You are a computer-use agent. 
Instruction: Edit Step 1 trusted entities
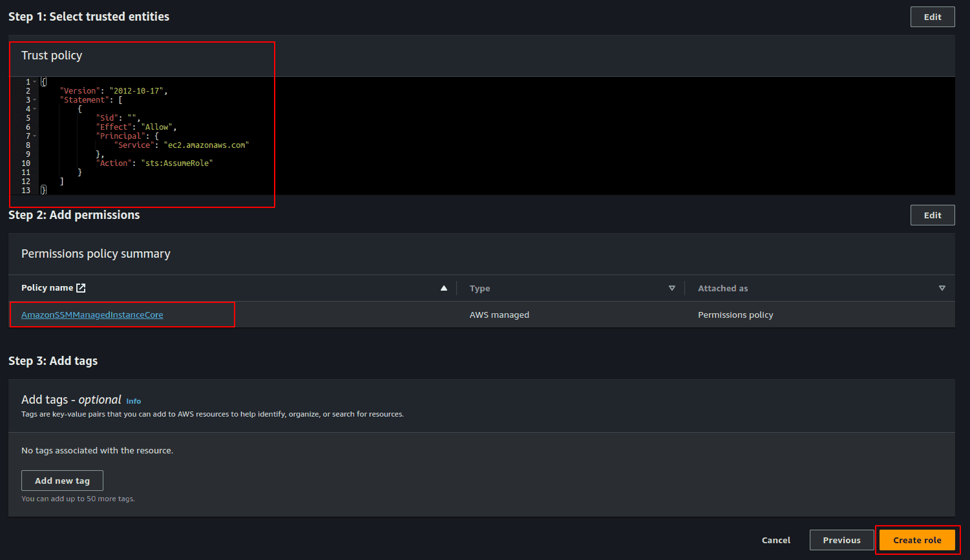click(932, 17)
